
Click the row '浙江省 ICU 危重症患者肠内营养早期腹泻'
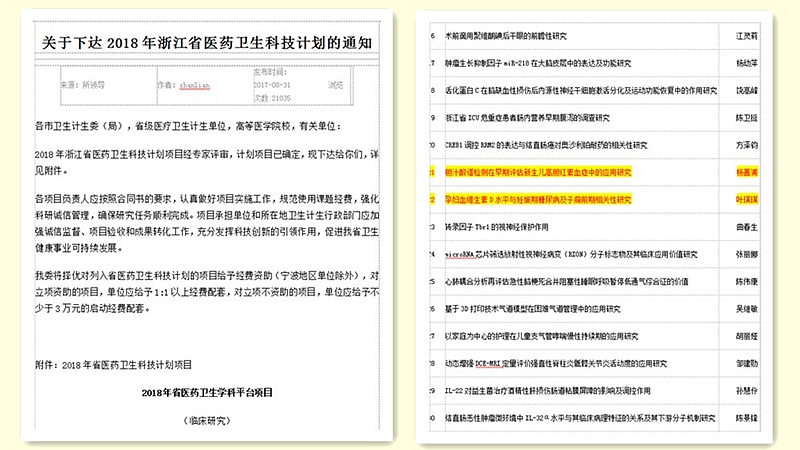(527, 118)
